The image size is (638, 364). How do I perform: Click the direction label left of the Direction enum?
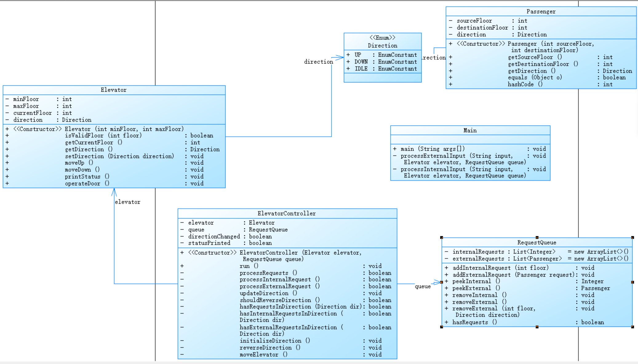point(318,62)
